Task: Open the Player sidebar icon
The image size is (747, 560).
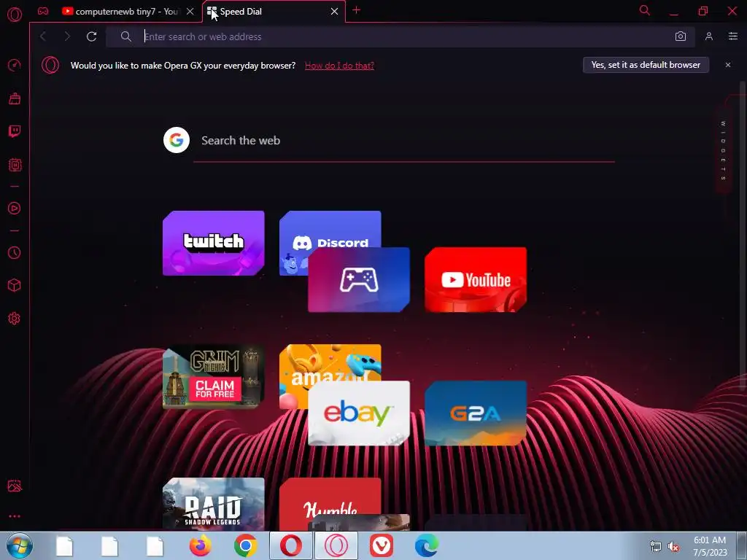Action: point(15,208)
